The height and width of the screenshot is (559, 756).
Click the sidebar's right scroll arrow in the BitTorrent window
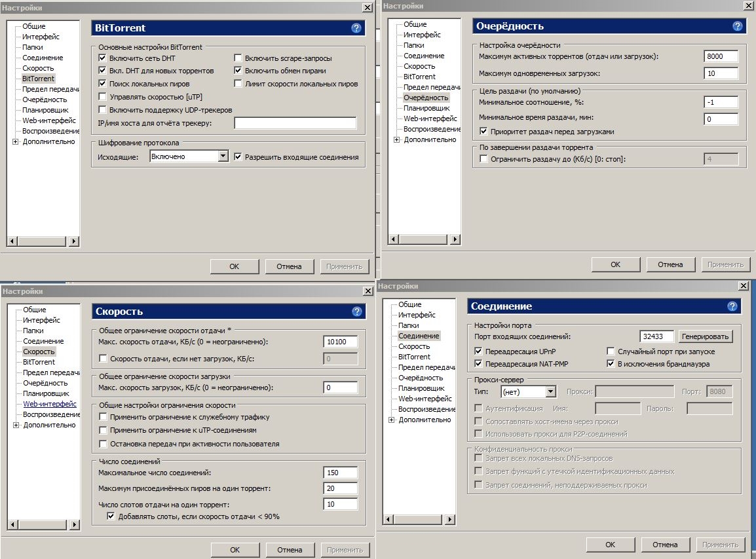tap(73, 242)
